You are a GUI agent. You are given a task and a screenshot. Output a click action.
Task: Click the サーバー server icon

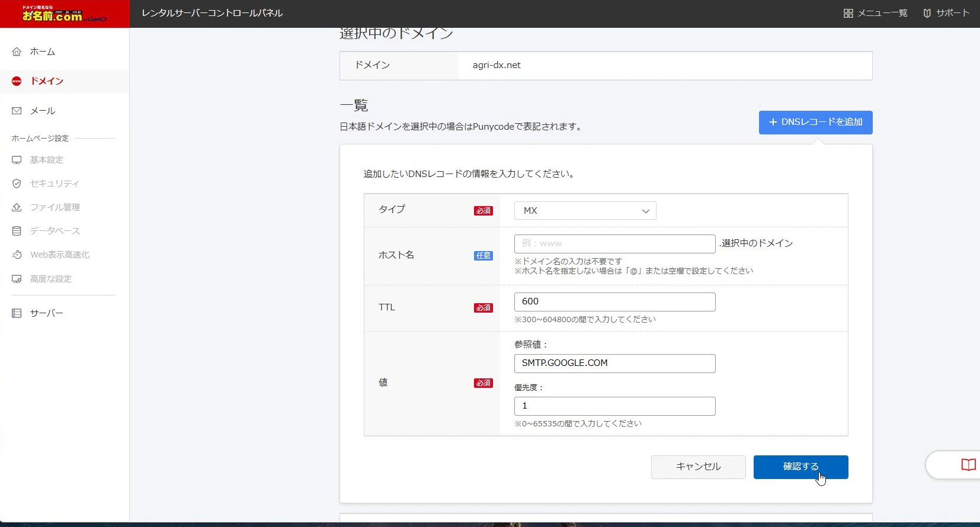click(17, 313)
